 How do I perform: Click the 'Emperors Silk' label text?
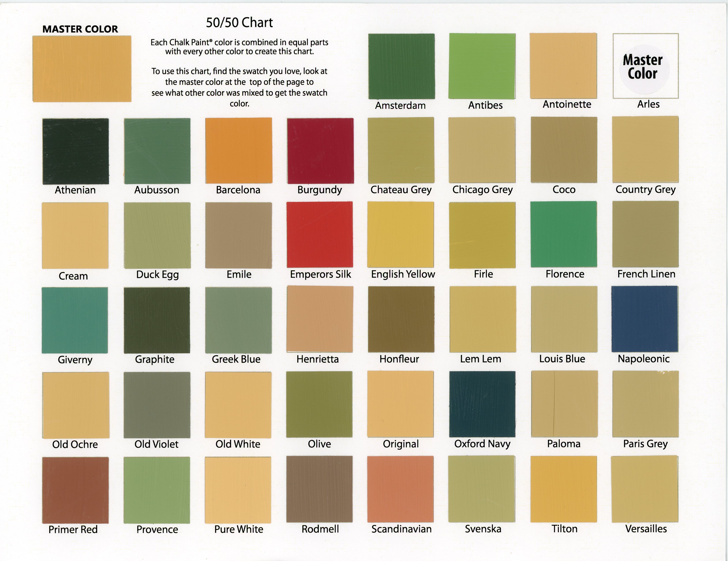(320, 274)
